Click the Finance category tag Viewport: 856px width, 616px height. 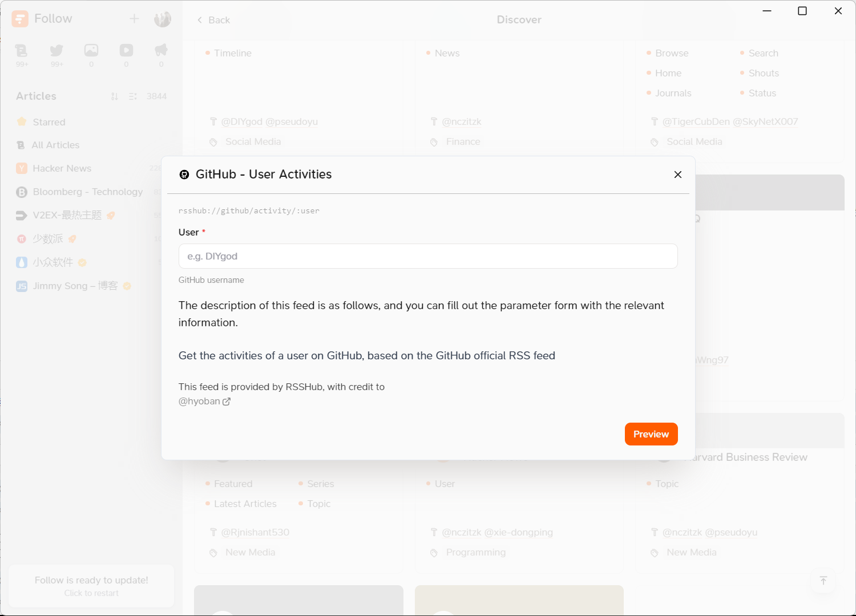pyautogui.click(x=463, y=141)
